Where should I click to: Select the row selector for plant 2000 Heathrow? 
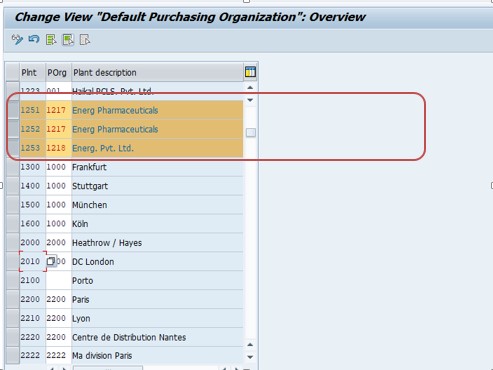13,242
